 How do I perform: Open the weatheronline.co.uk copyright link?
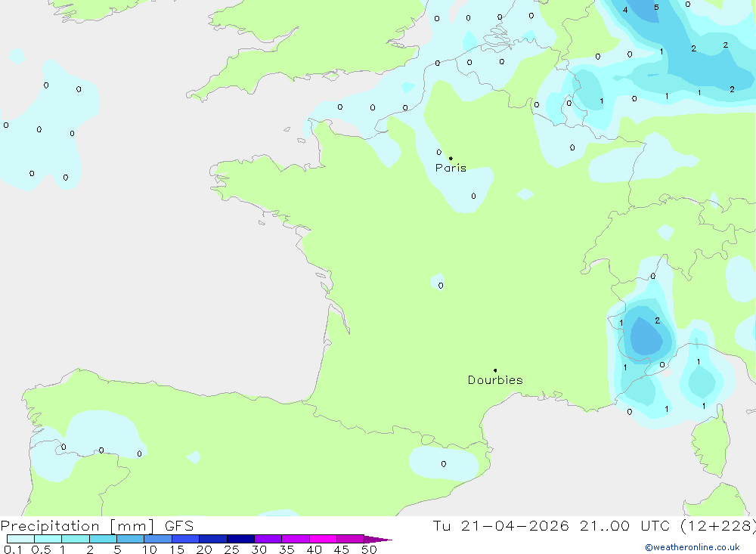click(x=692, y=547)
